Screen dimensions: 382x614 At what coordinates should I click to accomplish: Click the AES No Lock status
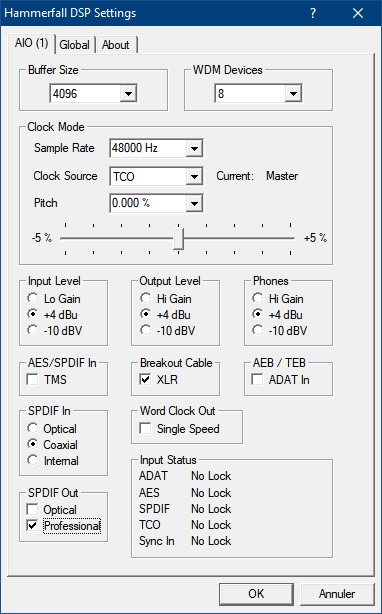pos(211,493)
